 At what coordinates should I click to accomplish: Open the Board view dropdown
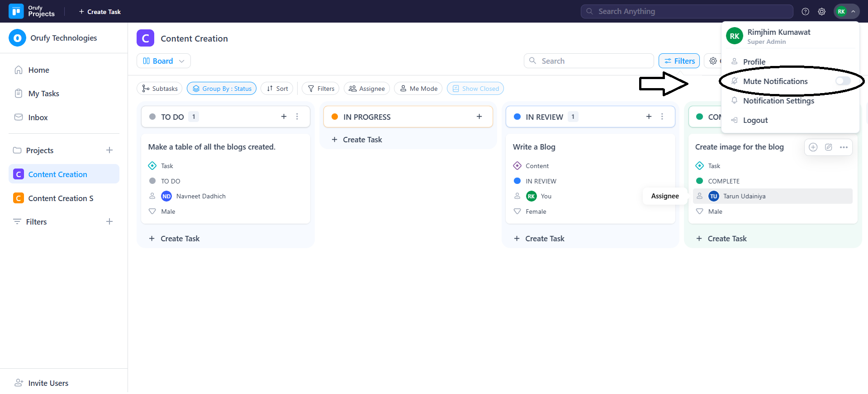tap(163, 61)
